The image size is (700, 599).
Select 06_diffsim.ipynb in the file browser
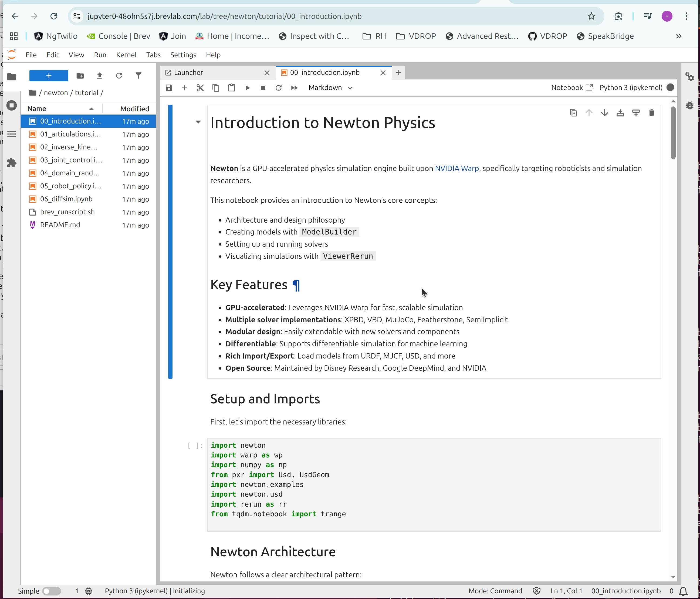click(x=66, y=199)
